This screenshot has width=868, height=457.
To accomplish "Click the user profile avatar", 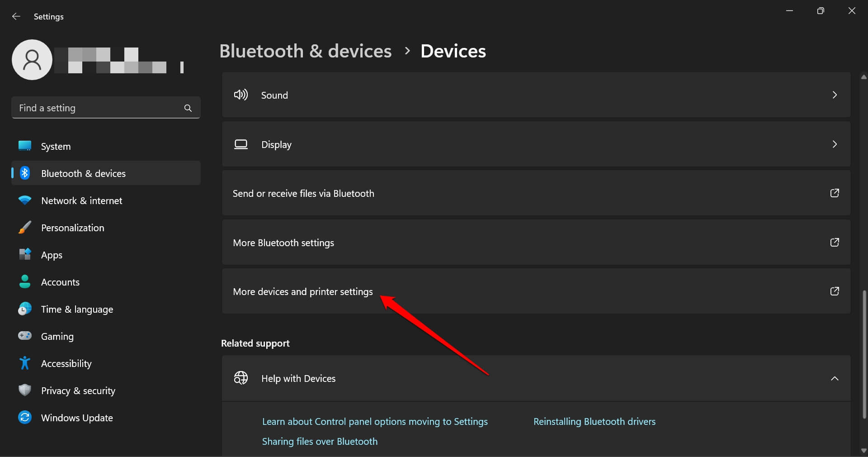I will click(32, 60).
